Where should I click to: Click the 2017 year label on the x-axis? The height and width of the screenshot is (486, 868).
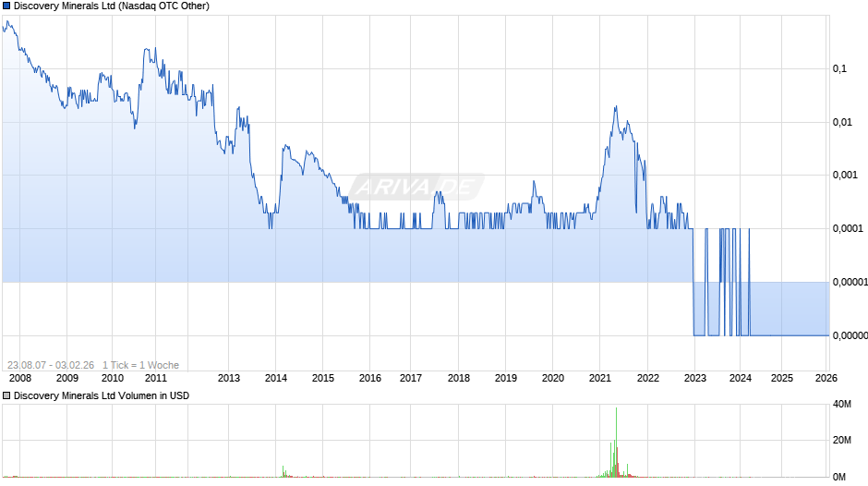pos(411,378)
